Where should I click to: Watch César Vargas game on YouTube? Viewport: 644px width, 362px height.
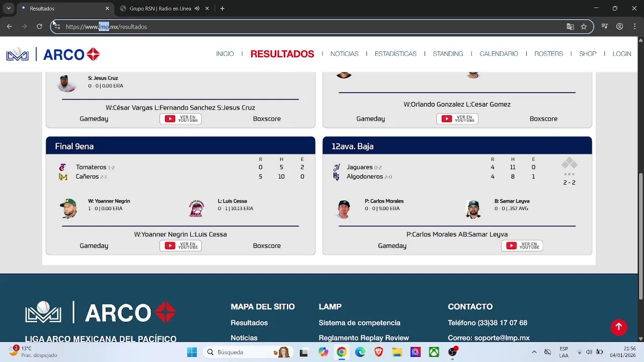click(181, 119)
